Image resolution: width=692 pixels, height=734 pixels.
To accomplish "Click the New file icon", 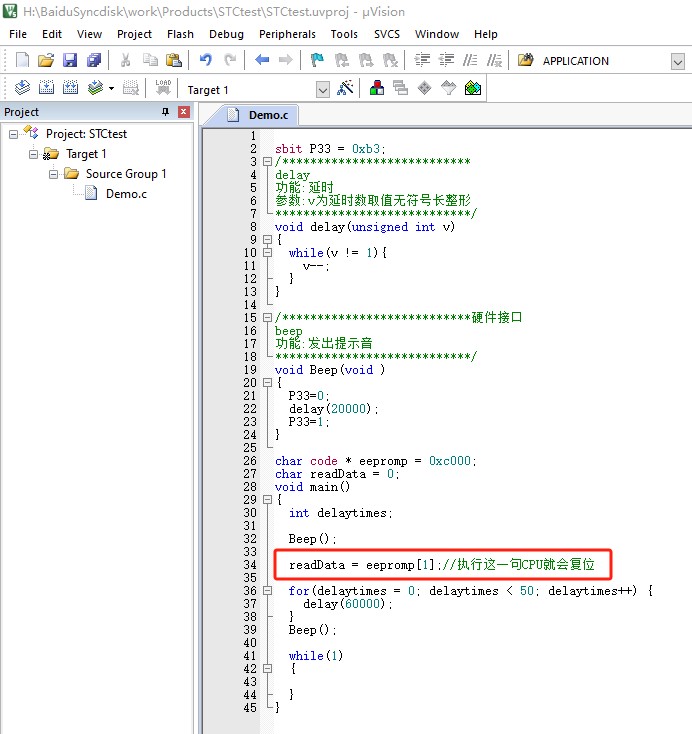I will click(x=22, y=60).
